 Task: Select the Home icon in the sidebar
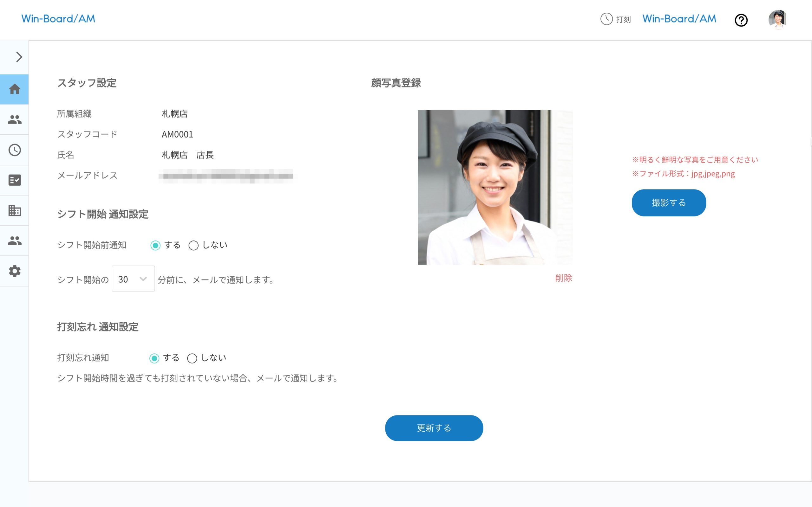tap(14, 89)
